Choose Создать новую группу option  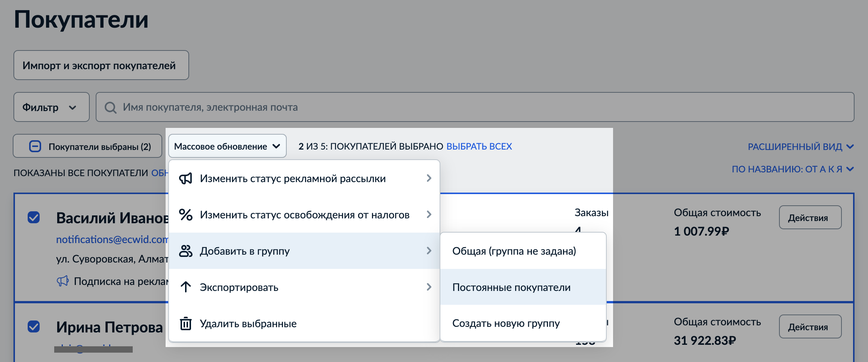pos(523,323)
